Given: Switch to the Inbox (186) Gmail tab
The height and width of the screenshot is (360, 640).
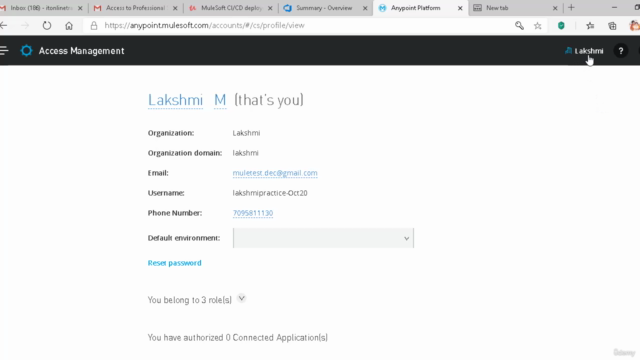Looking at the screenshot, I should (x=41, y=8).
